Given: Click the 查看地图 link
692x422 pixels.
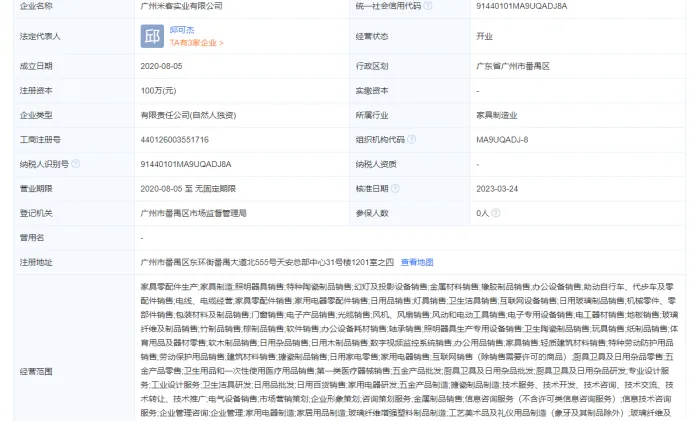Looking at the screenshot, I should (417, 262).
